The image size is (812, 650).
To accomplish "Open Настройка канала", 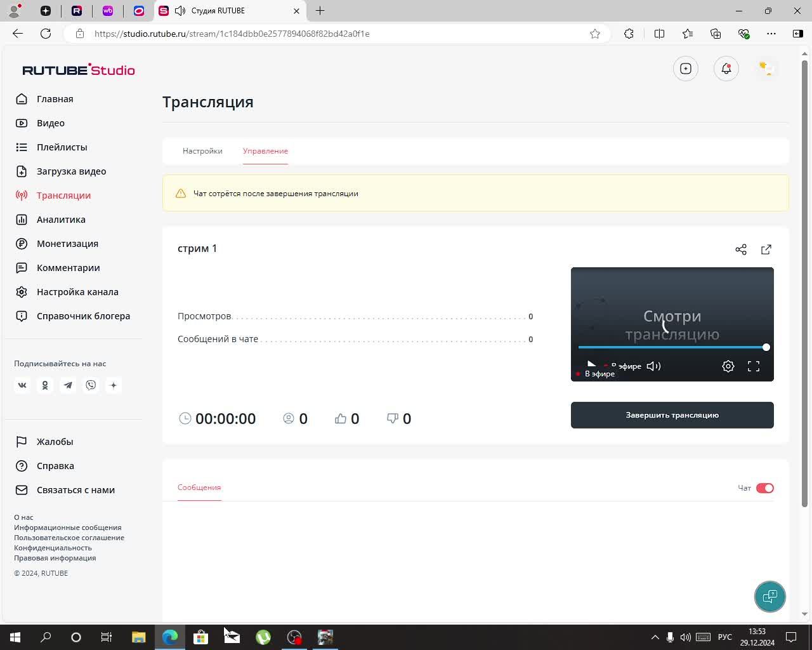I will point(67,292).
